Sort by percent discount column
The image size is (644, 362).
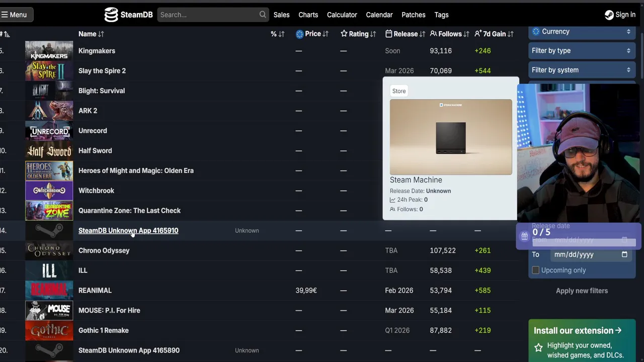(x=277, y=34)
